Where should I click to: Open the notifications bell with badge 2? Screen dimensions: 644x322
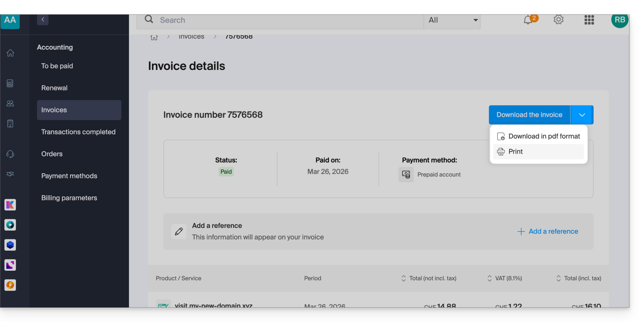coord(528,20)
